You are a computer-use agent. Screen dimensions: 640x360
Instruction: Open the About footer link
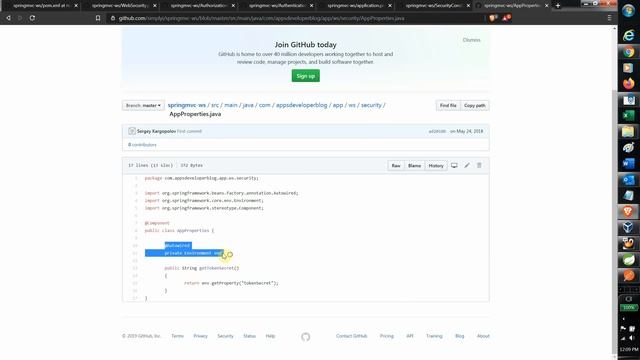click(x=483, y=336)
